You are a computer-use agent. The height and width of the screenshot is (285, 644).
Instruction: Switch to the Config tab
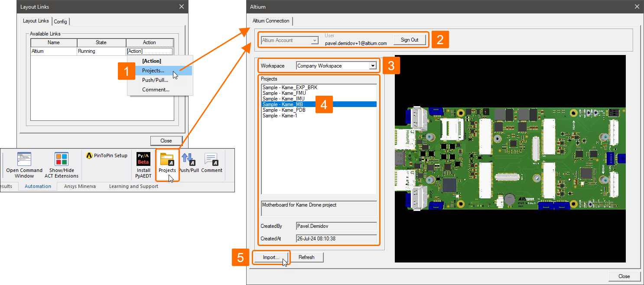point(60,22)
